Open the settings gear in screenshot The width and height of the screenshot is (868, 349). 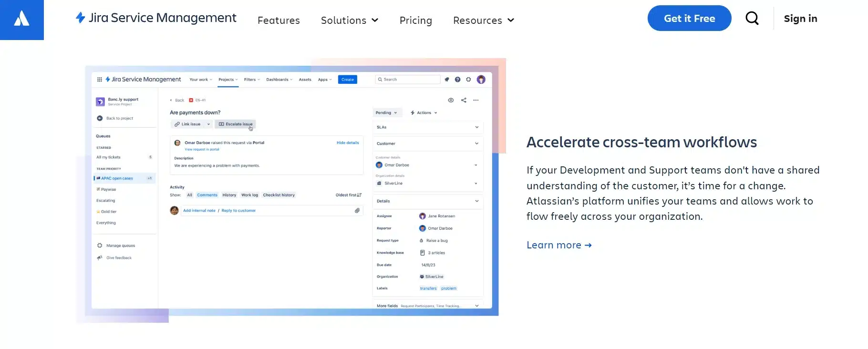468,80
